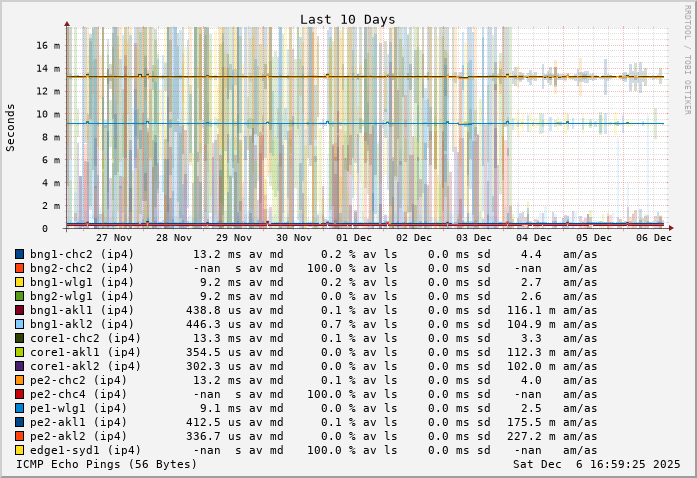This screenshot has width=697, height=478.
Task: Select the edge1-syd1 legend color swatch
Action: pos(19,450)
